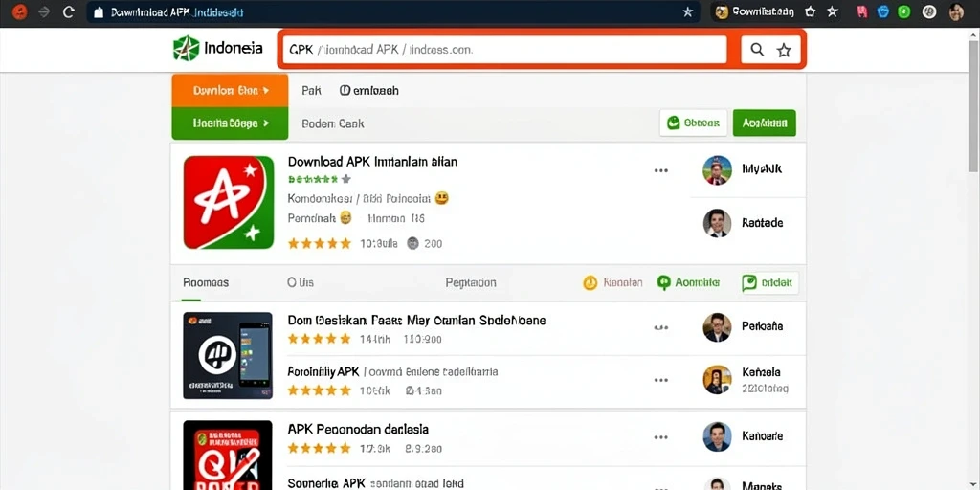980x490 pixels.
Task: Click the yellow Kanalan smiley icon
Action: pos(590,283)
